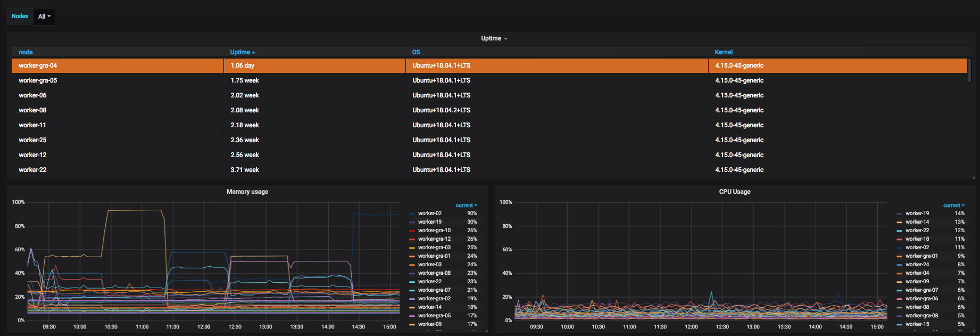Sort table by Kernel column header
Screen dimensions: 980x336
[724, 52]
